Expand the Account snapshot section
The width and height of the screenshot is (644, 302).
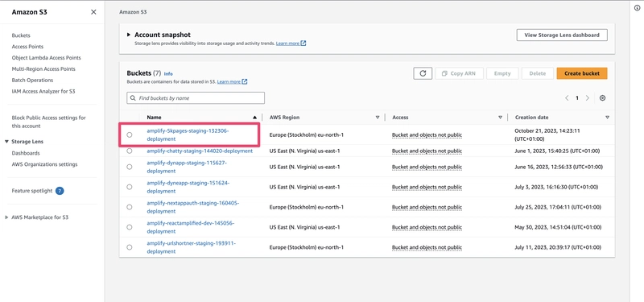click(129, 35)
